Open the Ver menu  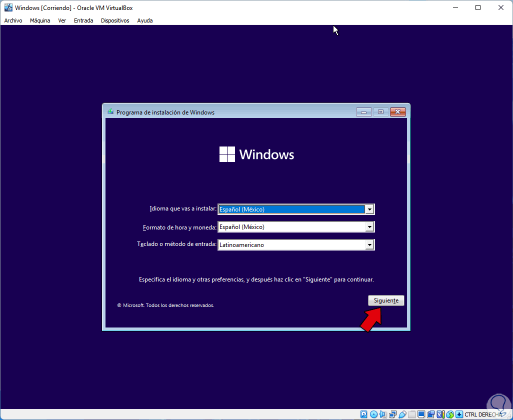62,20
